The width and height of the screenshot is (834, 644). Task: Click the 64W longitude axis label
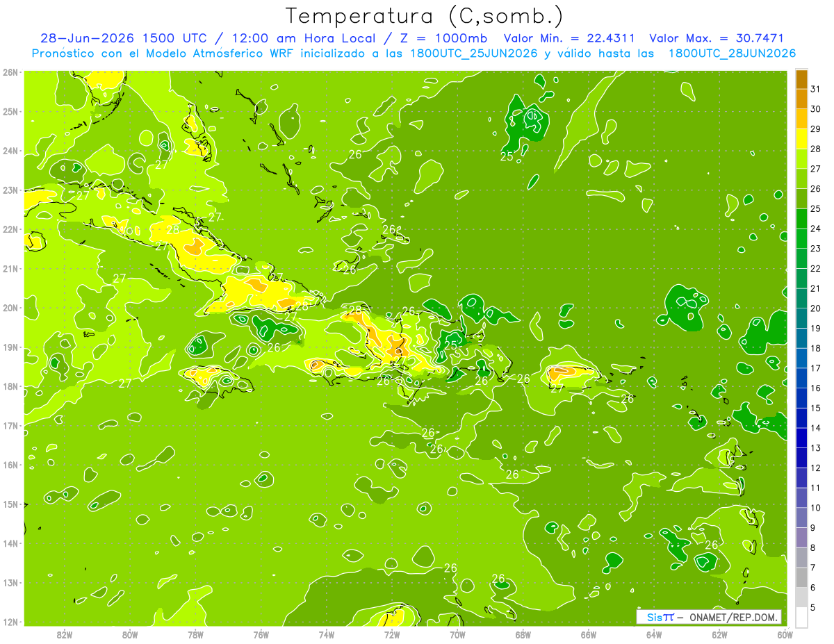[x=654, y=634]
